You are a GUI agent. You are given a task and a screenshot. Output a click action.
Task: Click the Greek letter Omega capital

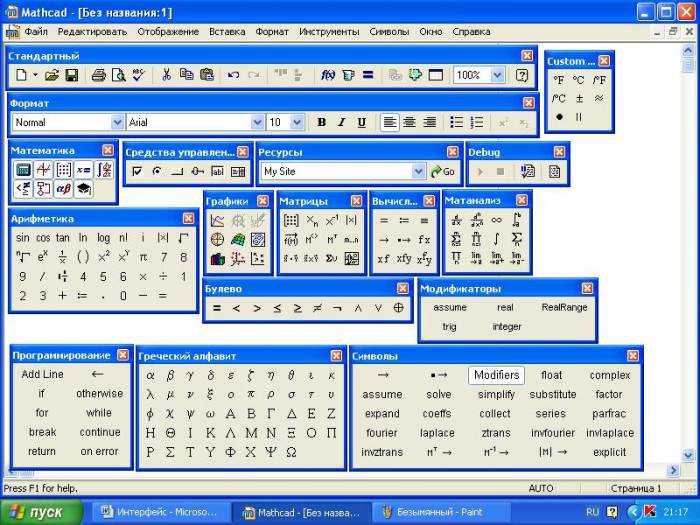291,452
